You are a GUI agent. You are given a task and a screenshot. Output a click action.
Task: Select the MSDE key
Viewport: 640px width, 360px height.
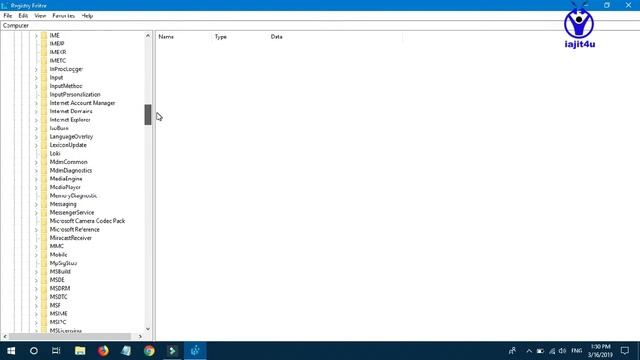(57, 280)
